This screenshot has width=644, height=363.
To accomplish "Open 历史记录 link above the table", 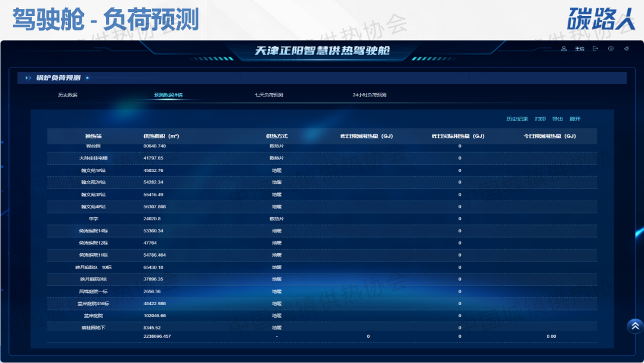I will tap(517, 119).
